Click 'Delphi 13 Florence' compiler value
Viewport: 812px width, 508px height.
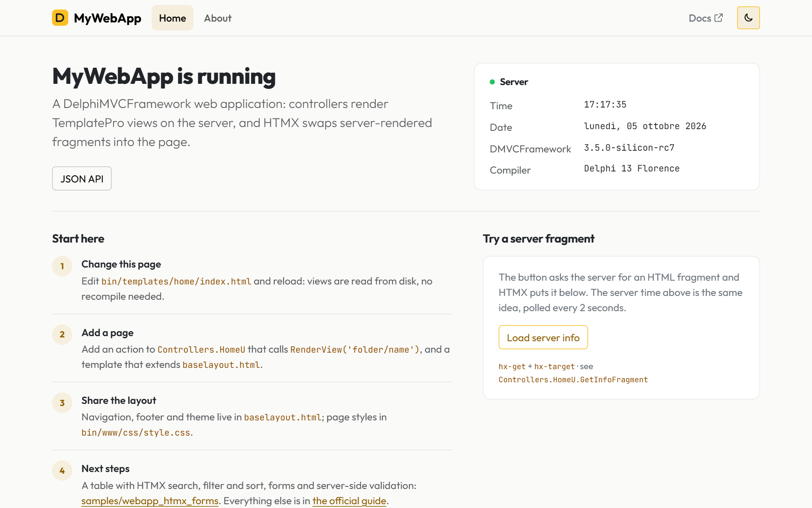coord(632,168)
